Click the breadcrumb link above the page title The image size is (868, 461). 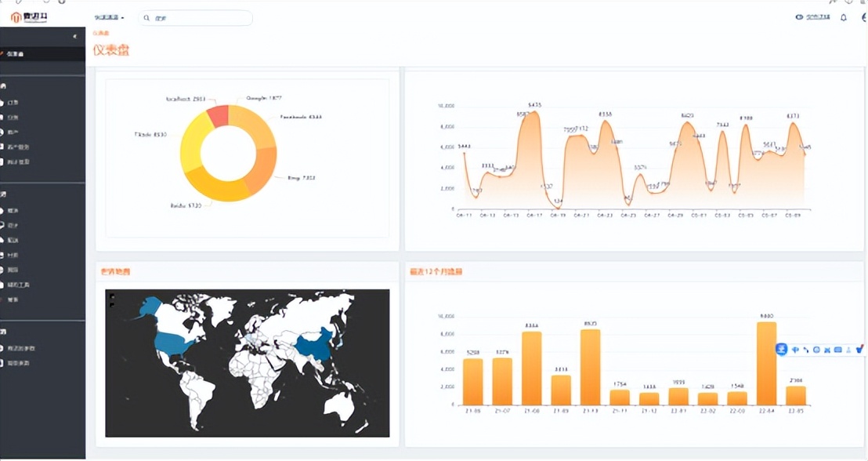coord(100,33)
